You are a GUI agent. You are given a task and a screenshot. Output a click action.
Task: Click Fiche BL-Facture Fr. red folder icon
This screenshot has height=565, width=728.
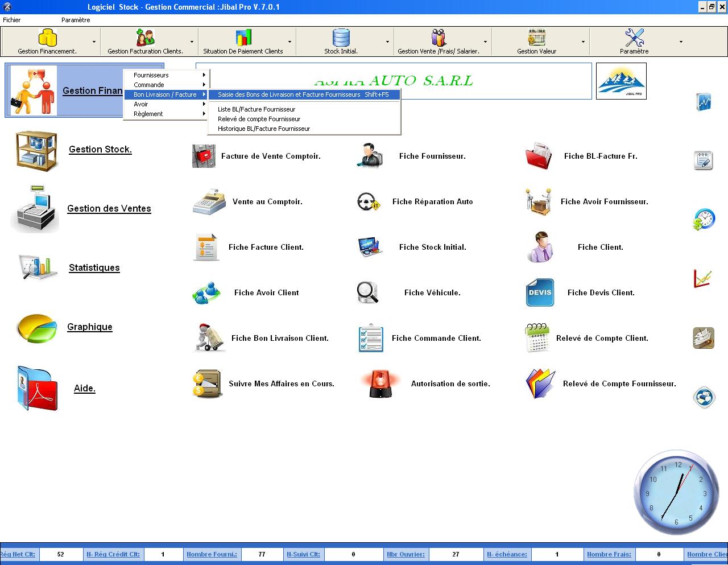click(538, 156)
